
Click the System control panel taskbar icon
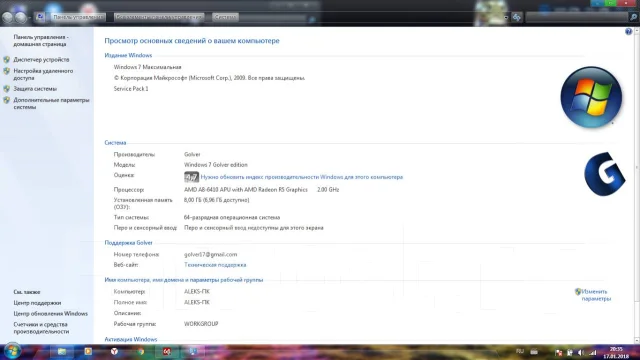point(193,351)
